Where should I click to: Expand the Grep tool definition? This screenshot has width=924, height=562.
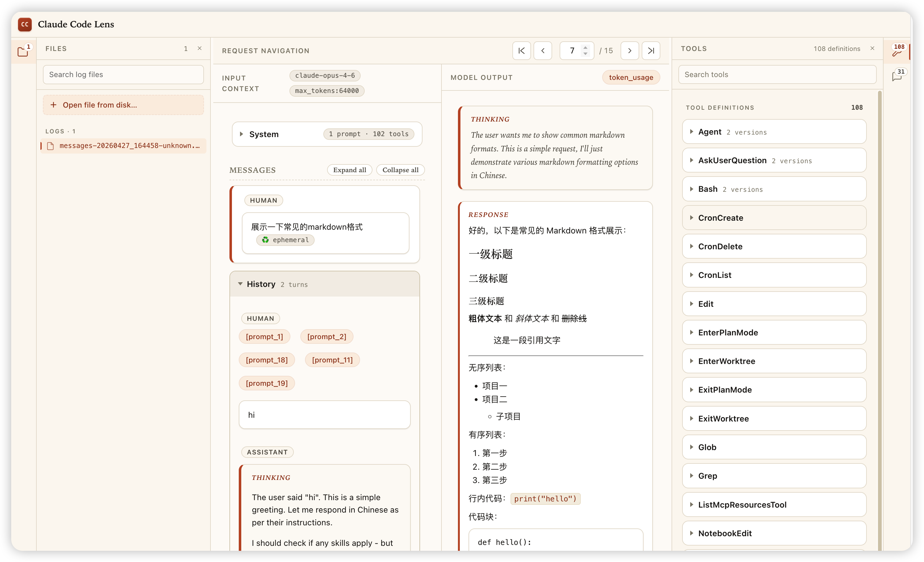click(774, 476)
